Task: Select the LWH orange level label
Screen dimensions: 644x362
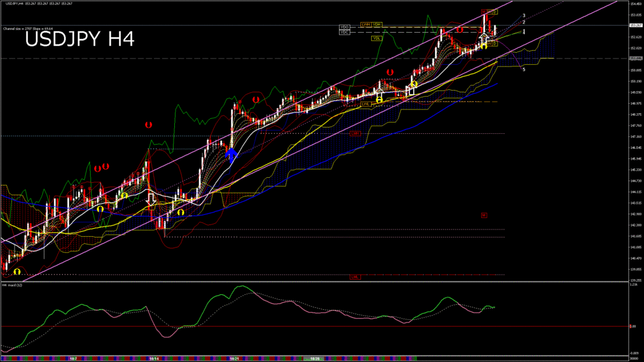Action: [365, 24]
